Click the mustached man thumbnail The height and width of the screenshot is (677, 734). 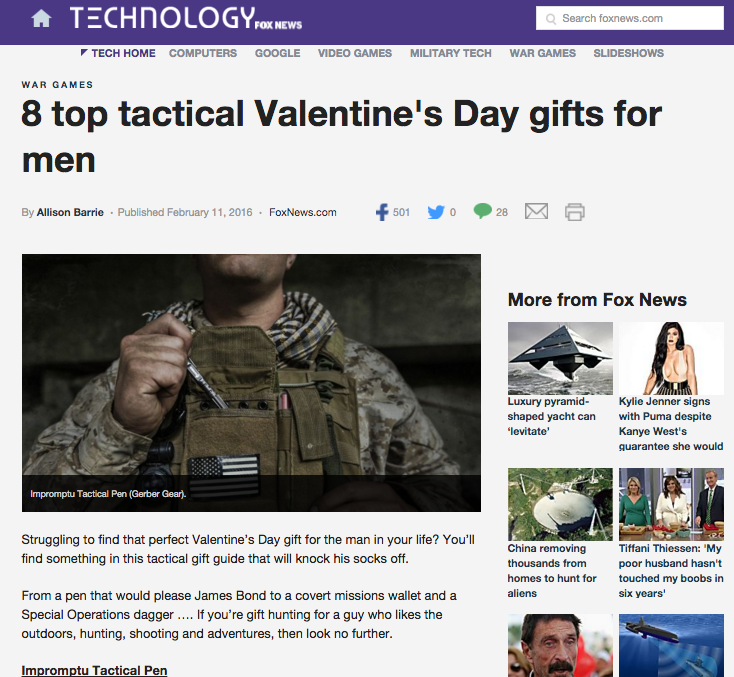point(560,646)
